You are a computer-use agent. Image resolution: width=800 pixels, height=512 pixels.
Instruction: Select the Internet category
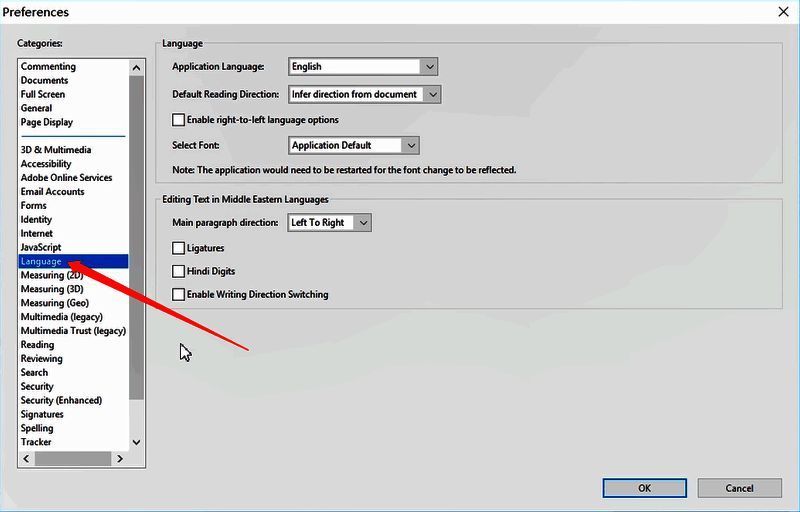point(37,233)
